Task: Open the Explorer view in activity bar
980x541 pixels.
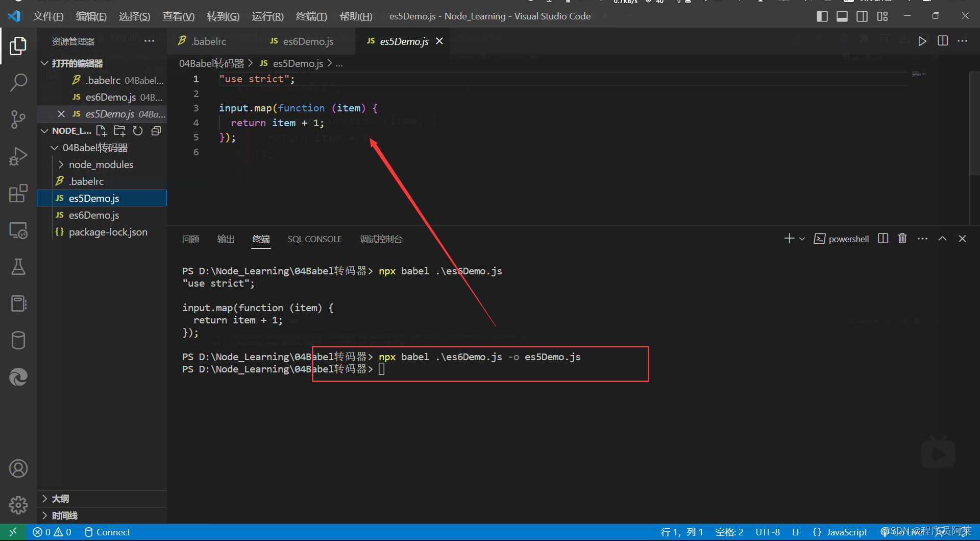Action: tap(18, 46)
